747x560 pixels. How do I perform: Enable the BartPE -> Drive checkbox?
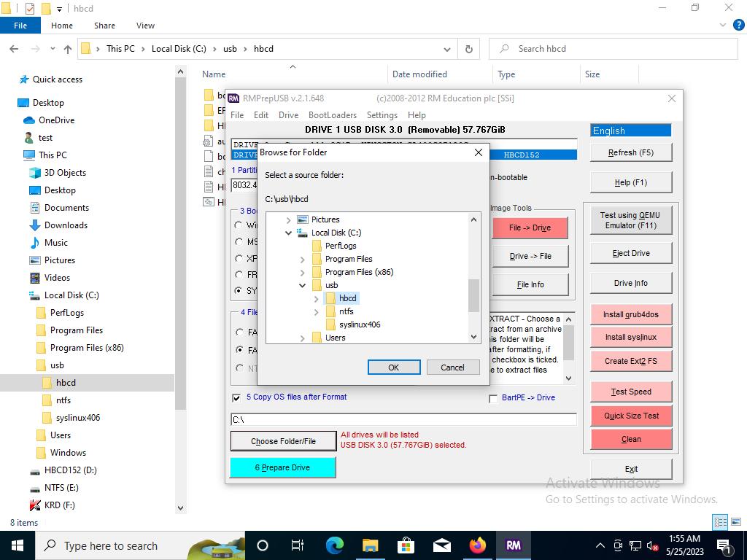pos(493,398)
